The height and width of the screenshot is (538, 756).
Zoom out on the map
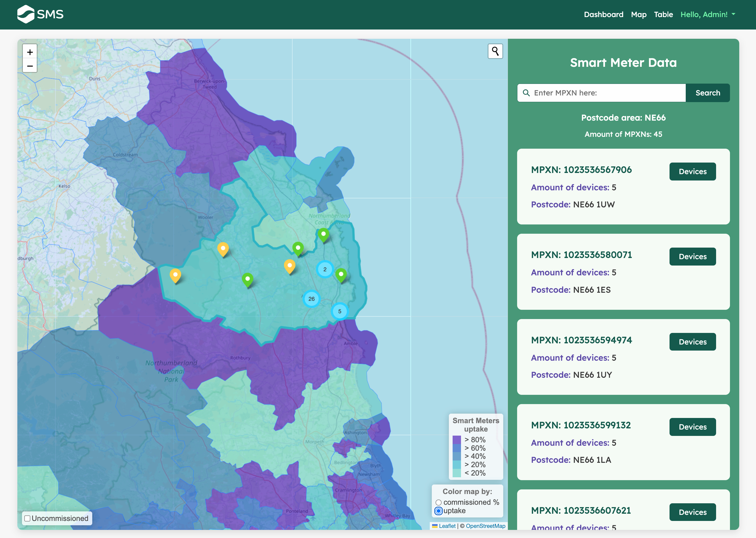pyautogui.click(x=30, y=66)
